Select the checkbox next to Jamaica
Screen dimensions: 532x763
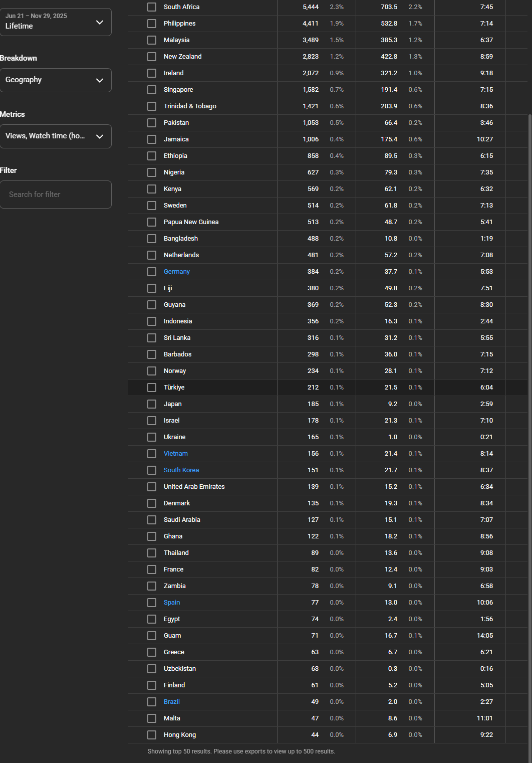click(152, 139)
